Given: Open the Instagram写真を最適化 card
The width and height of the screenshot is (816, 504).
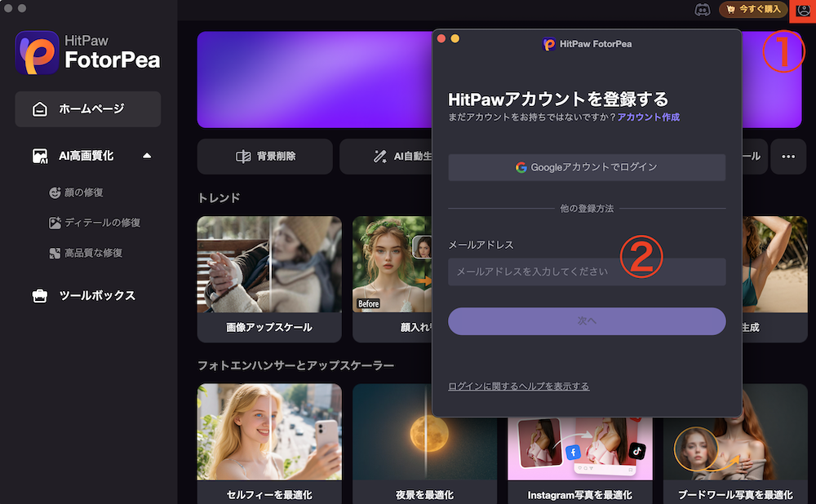Looking at the screenshot, I should 579,462.
